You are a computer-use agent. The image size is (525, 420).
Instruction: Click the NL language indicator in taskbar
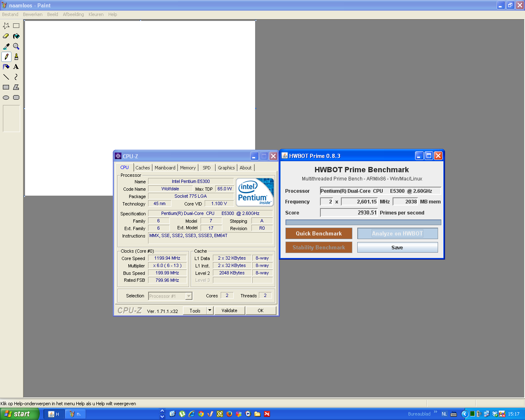point(444,414)
